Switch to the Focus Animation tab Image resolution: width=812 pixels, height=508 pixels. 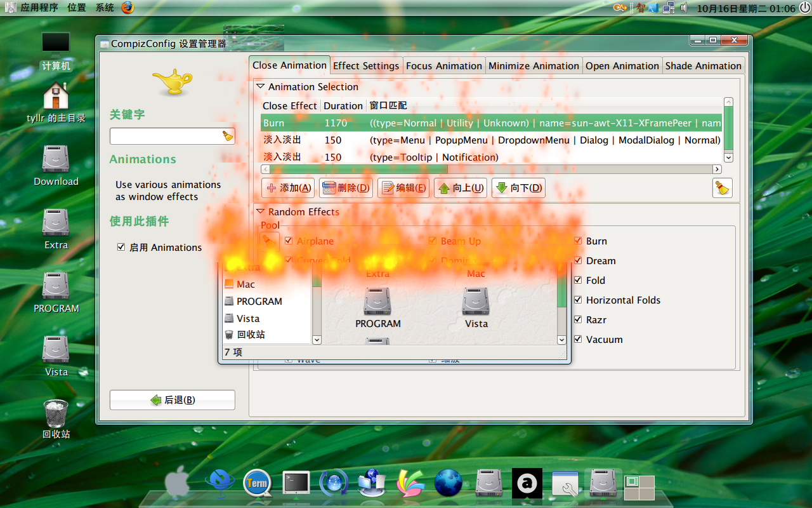444,65
